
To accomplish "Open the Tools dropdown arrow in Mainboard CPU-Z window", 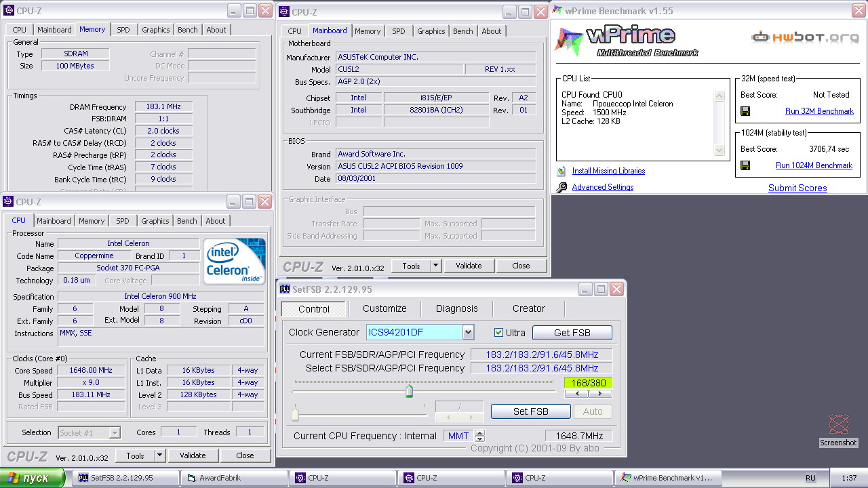I will [435, 266].
